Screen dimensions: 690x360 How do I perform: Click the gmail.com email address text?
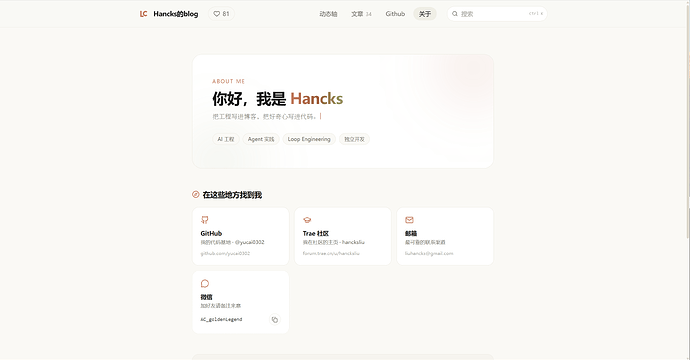429,253
